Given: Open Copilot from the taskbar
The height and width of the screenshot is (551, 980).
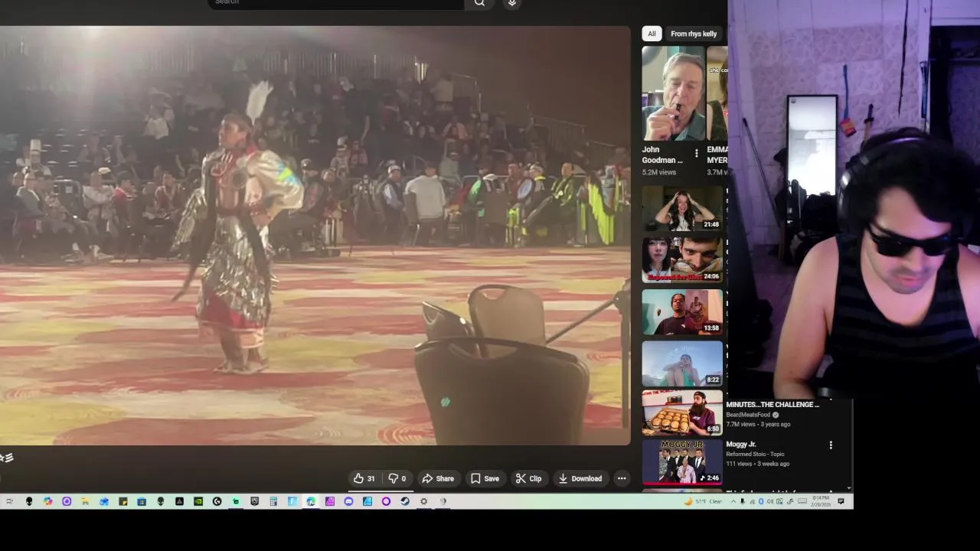Looking at the screenshot, I should point(48,501).
